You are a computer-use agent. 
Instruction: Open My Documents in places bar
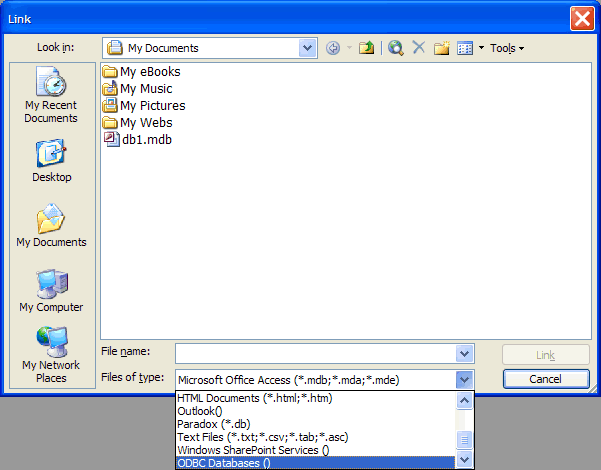[51, 225]
